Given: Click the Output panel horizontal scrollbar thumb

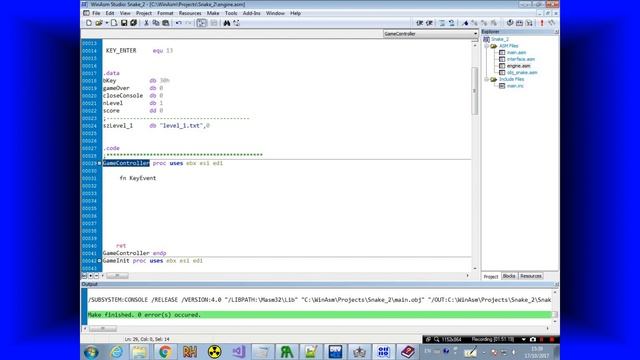Looking at the screenshot, I should tap(103, 329).
